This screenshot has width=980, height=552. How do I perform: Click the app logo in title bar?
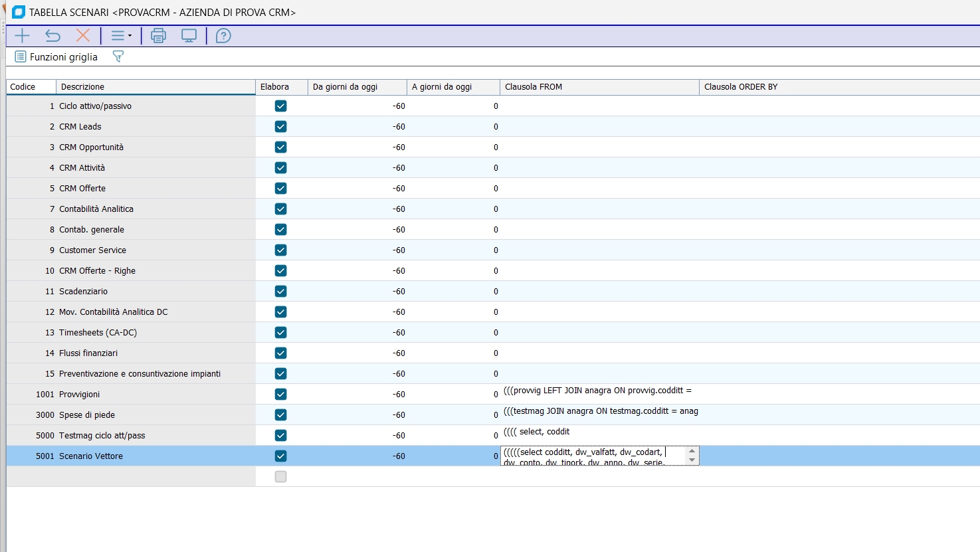19,12
